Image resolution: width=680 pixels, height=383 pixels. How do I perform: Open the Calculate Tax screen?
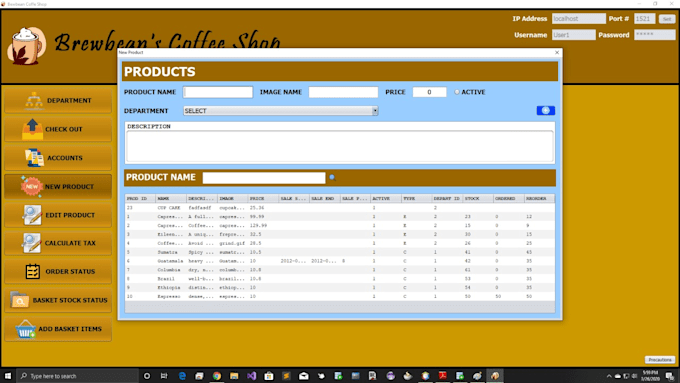[58, 243]
